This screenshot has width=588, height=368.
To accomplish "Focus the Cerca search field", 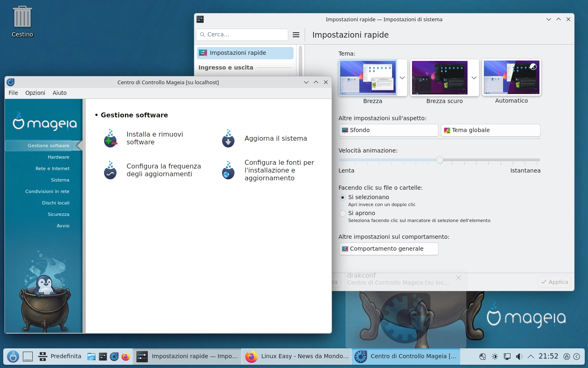I will (242, 35).
